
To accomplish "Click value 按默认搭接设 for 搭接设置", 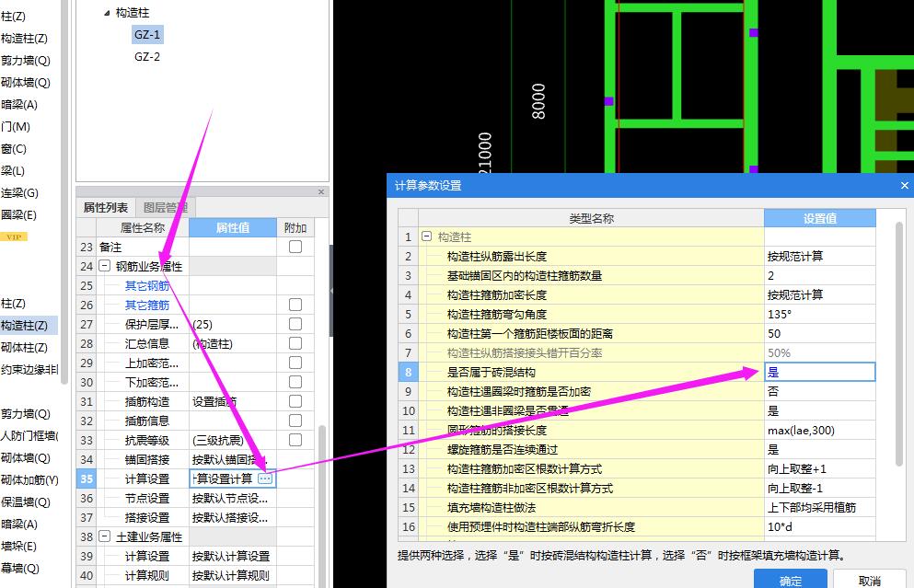I will pyautogui.click(x=230, y=517).
